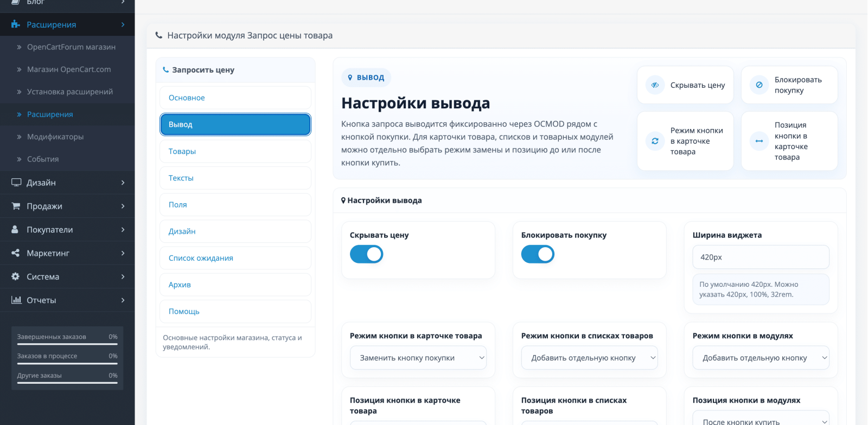Click the horizontal arrows icon on Позиция кнопки card
868x425 pixels.
coord(759,141)
